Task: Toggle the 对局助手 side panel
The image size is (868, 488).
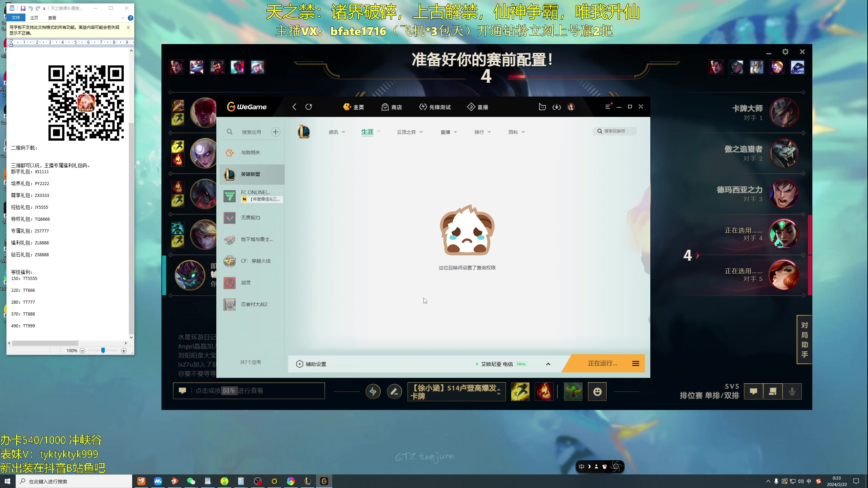Action: [x=804, y=340]
